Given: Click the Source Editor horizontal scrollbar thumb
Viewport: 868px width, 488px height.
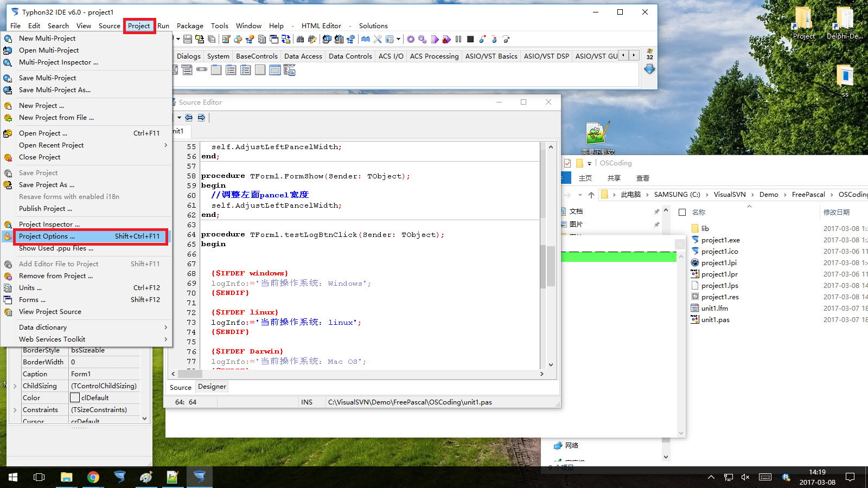Looking at the screenshot, I should pyautogui.click(x=190, y=374).
